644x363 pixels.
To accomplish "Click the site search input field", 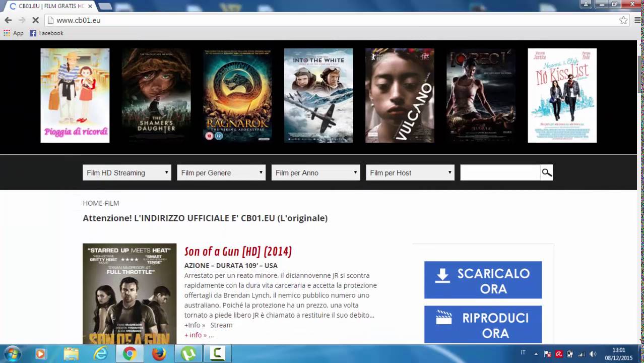I will (x=500, y=172).
